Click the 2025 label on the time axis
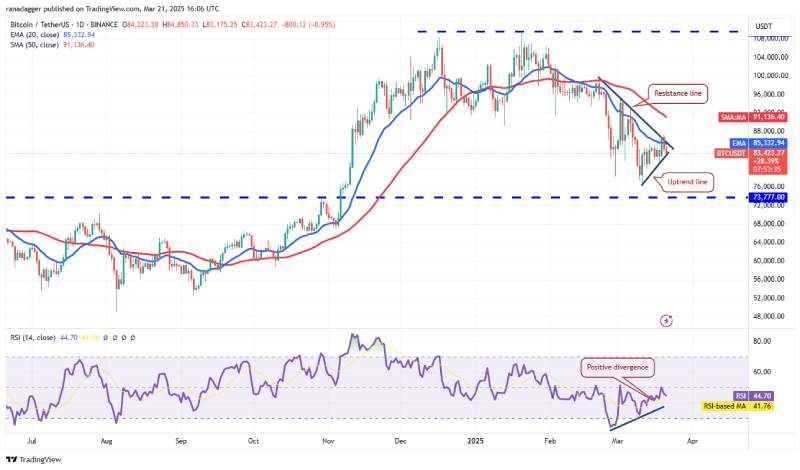This screenshot has height=470, width=800. (476, 440)
